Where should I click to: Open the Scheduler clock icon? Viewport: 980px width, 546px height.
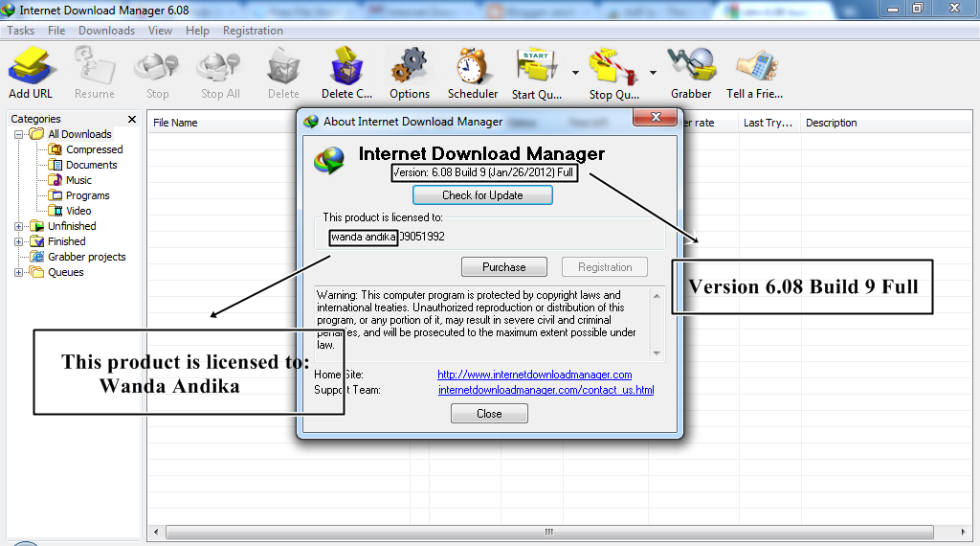click(x=473, y=66)
